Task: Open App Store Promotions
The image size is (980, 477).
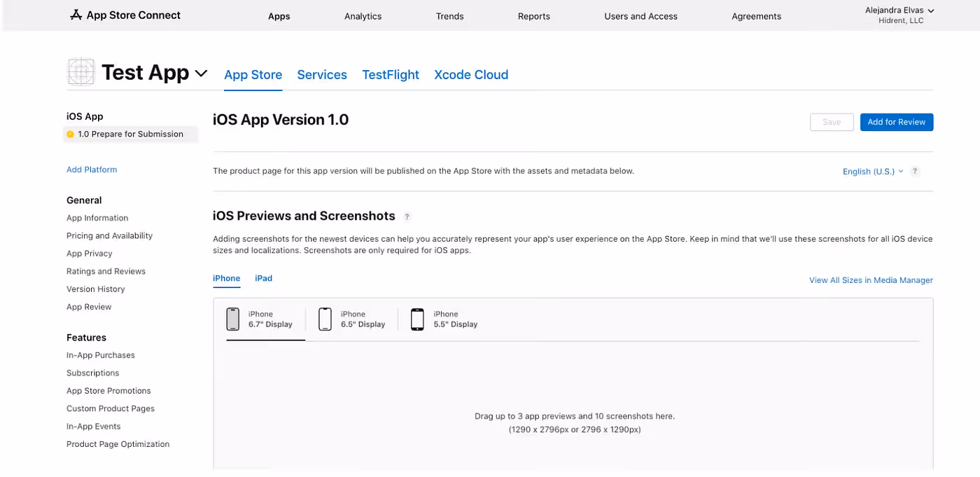Action: click(x=108, y=391)
